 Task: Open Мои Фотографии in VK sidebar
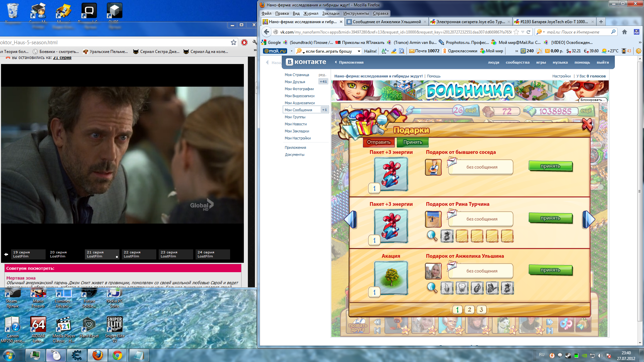pyautogui.click(x=299, y=89)
